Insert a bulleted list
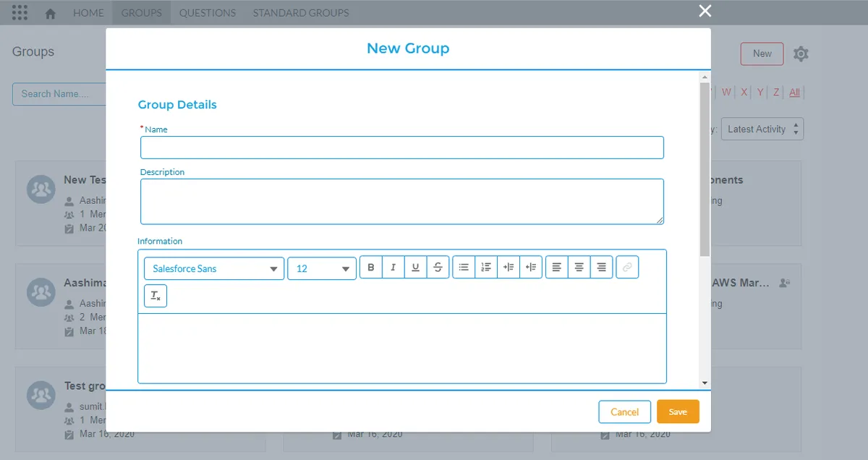868x460 pixels. pyautogui.click(x=464, y=268)
